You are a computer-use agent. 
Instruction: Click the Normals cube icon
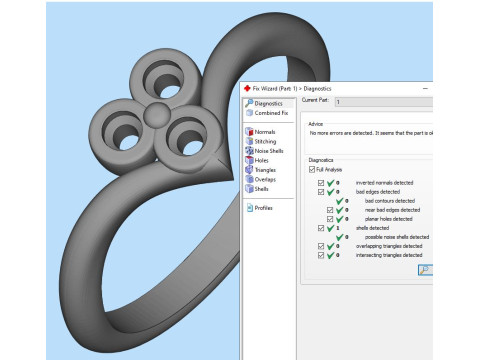[249, 132]
